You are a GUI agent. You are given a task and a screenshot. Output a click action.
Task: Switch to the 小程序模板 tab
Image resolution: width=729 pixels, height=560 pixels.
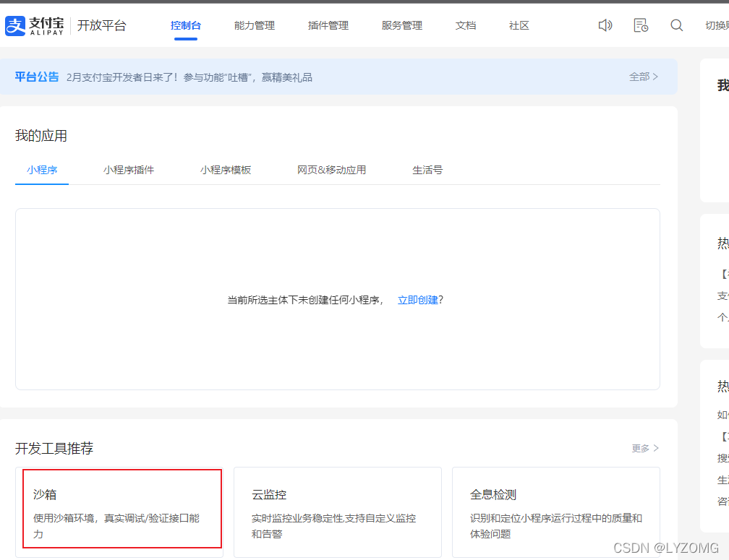tap(226, 170)
